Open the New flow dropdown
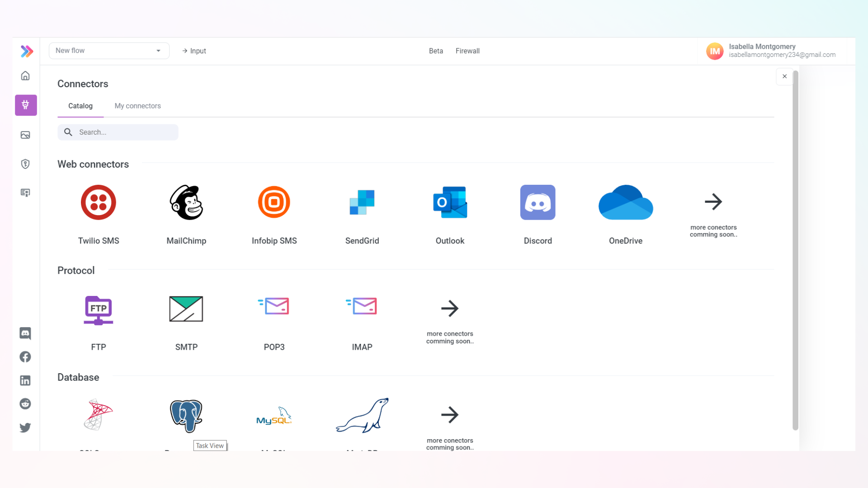 [109, 51]
